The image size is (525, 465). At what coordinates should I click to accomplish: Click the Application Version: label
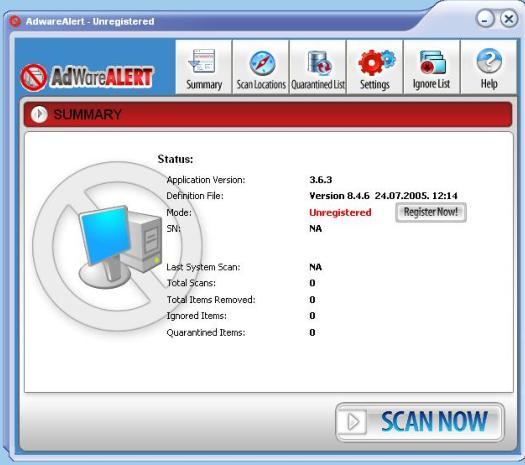click(x=206, y=180)
